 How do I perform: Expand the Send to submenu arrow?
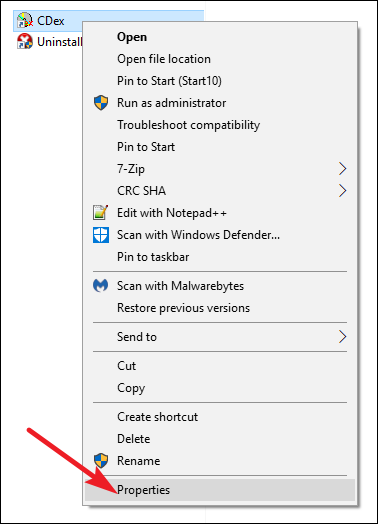click(x=342, y=337)
